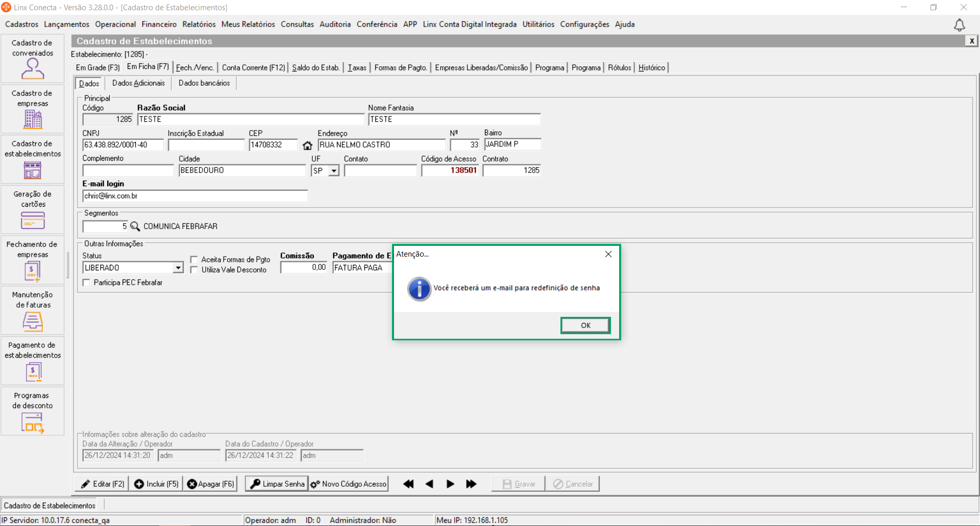Click the Endereço input field
Viewport: 980px width, 526px height.
[x=381, y=145]
